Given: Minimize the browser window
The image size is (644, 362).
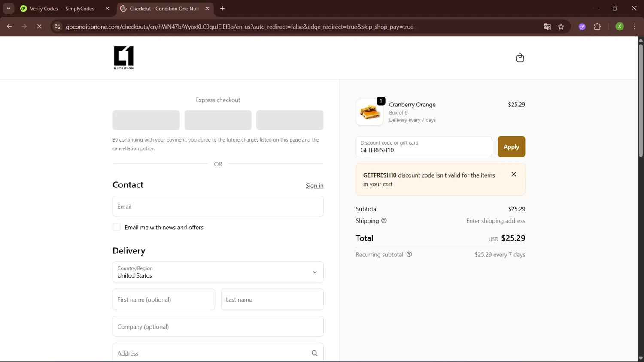Looking at the screenshot, I should (596, 8).
